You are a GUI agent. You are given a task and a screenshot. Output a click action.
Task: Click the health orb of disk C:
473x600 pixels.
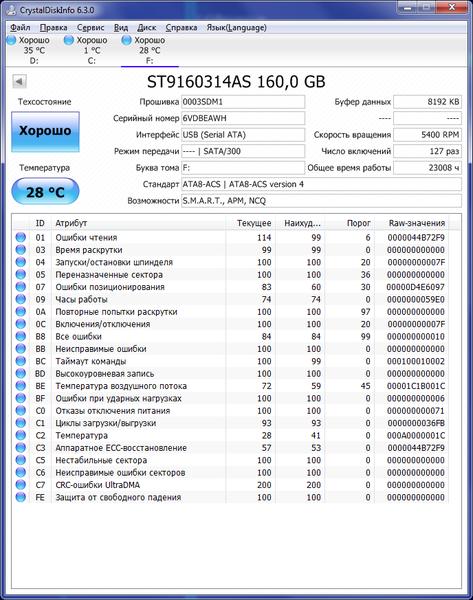point(69,40)
